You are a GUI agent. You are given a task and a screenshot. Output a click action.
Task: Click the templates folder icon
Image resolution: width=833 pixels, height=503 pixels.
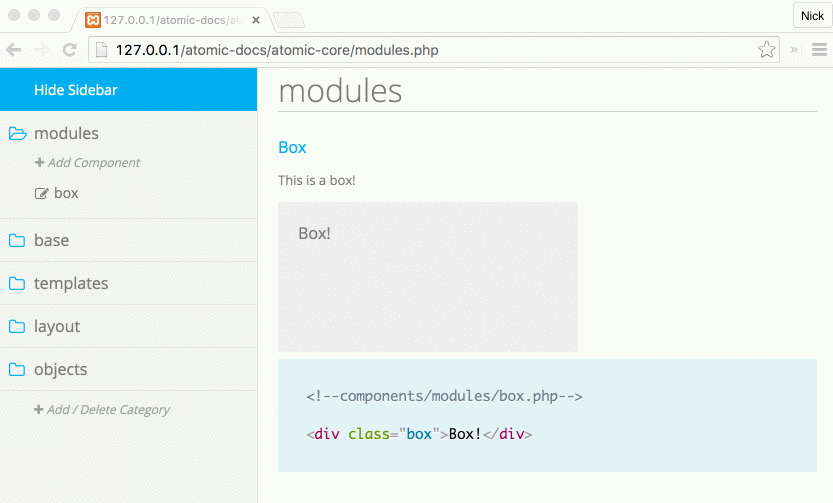coord(17,284)
